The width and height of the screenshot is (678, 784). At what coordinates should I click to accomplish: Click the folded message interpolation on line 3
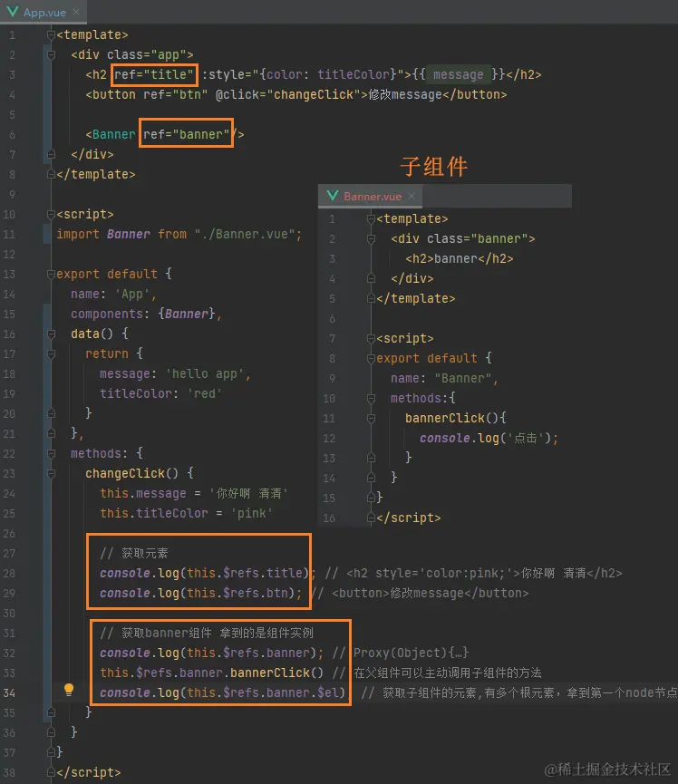tap(459, 74)
